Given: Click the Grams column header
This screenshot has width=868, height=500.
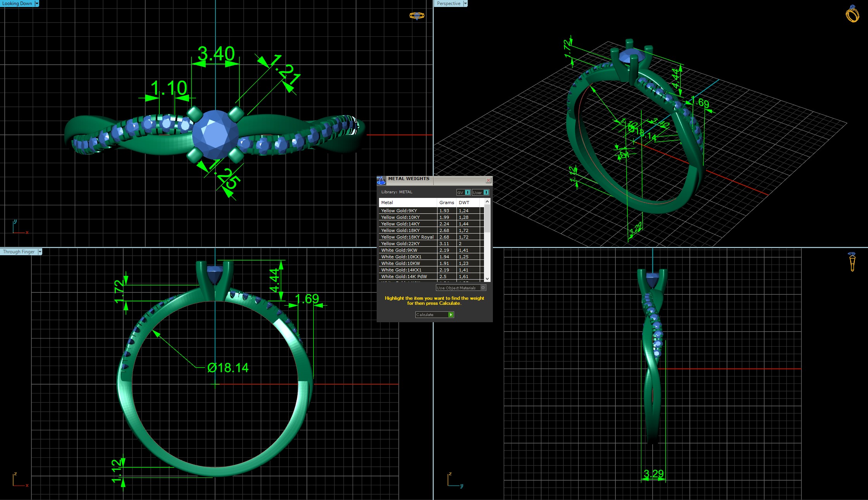Looking at the screenshot, I should click(446, 203).
